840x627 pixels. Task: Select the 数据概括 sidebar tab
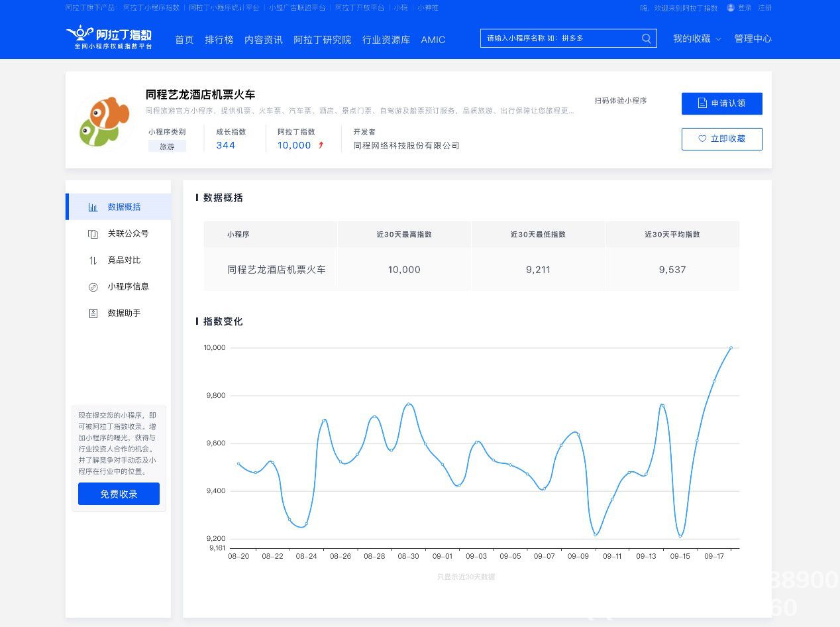pyautogui.click(x=119, y=207)
